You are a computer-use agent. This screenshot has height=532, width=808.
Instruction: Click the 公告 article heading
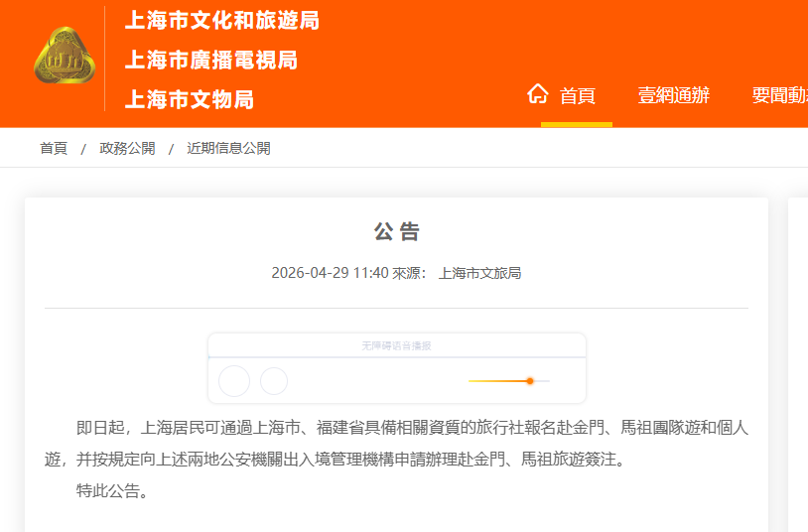[x=396, y=232]
